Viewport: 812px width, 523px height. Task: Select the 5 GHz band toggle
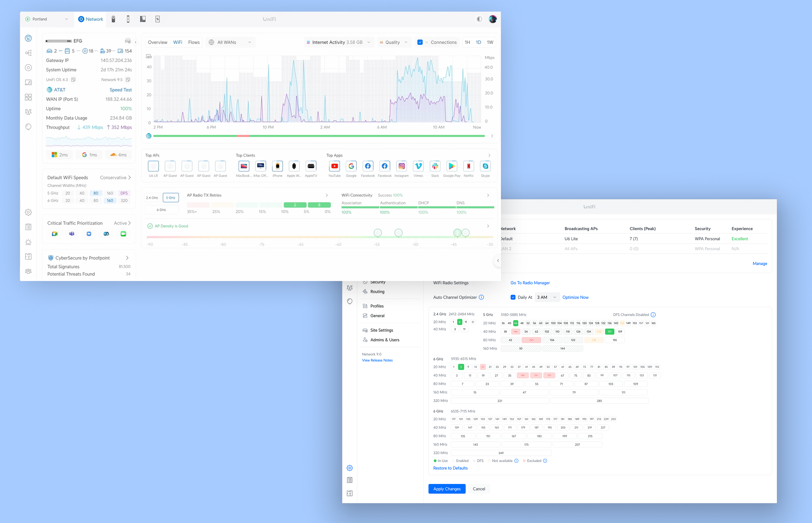(x=171, y=198)
